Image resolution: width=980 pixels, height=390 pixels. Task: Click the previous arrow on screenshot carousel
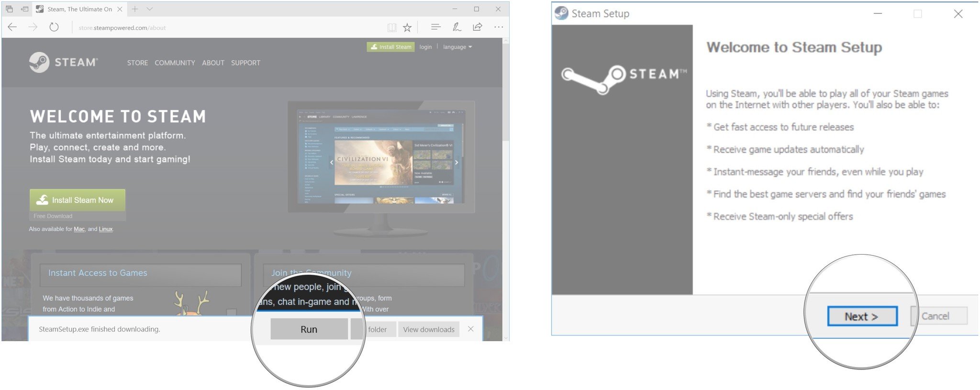(x=332, y=163)
